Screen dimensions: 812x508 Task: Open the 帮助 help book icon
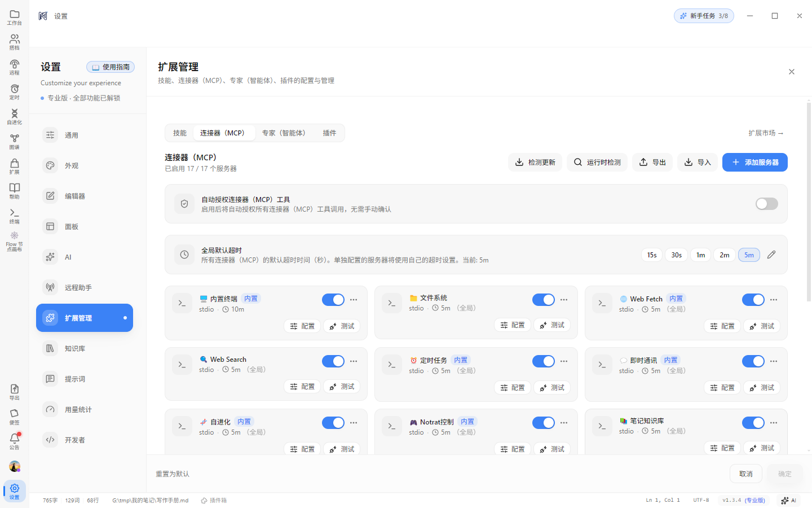pyautogui.click(x=15, y=191)
